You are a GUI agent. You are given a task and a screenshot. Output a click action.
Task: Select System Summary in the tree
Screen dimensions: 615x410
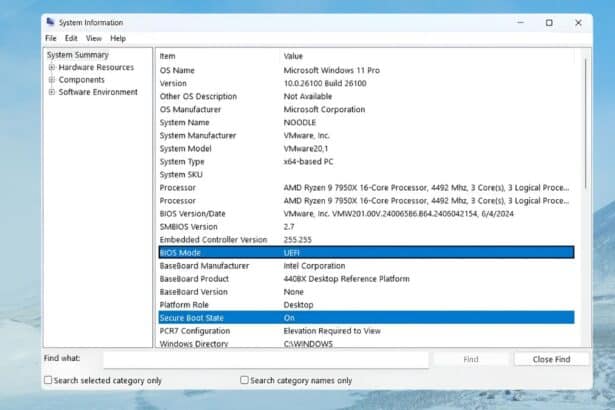coord(78,55)
